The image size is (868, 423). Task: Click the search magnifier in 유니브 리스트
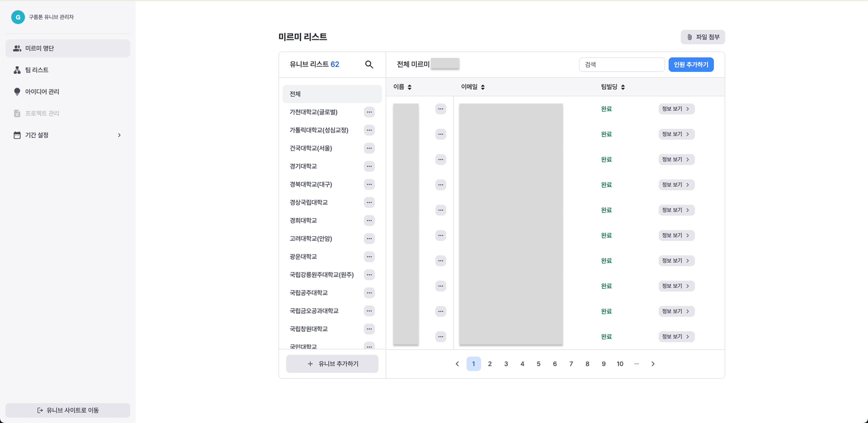(369, 64)
